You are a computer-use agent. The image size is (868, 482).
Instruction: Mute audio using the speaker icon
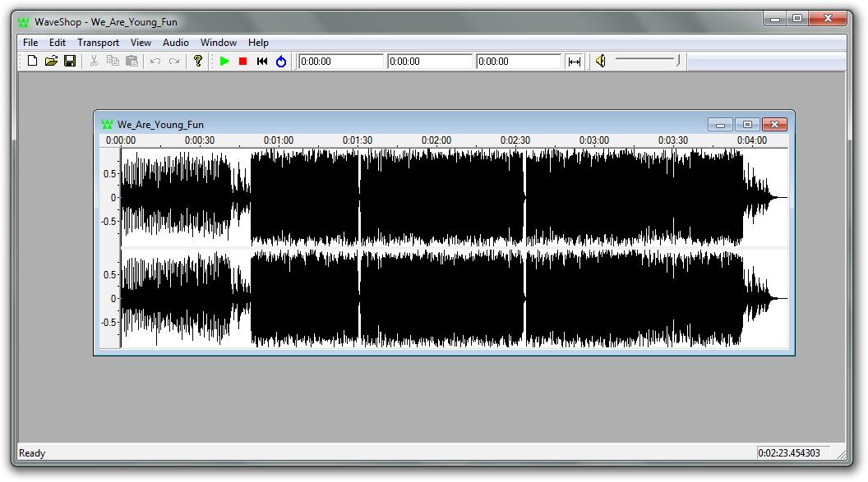pyautogui.click(x=601, y=61)
